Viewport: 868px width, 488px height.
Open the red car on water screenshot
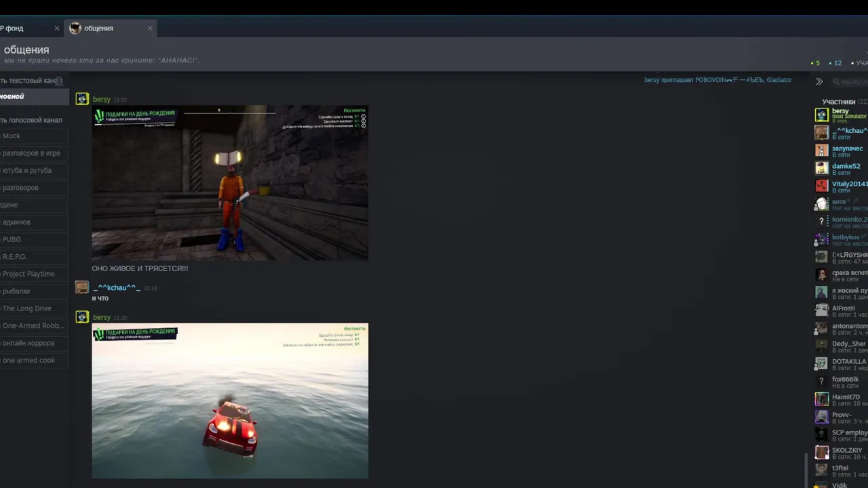tap(230, 401)
